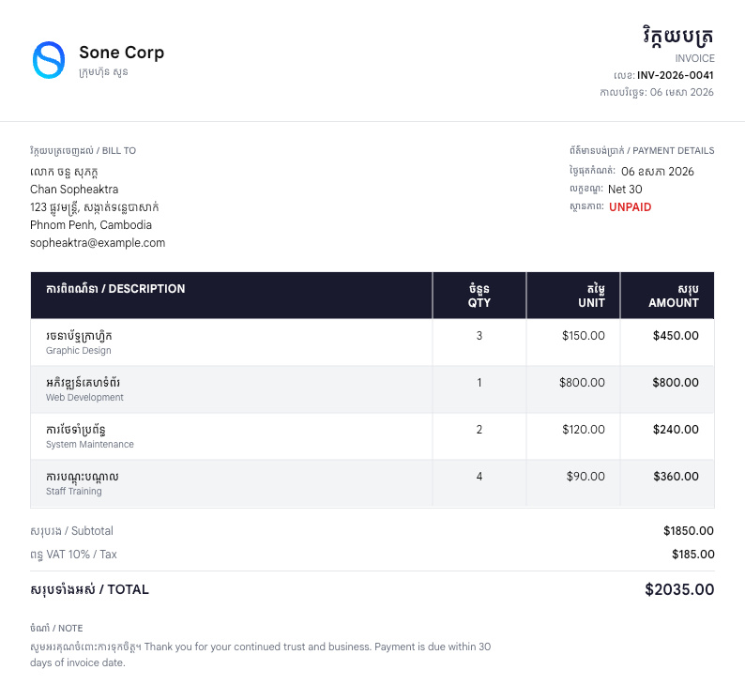Click the Sone Corp company name
Screen dimensions: 745x700
tap(121, 53)
